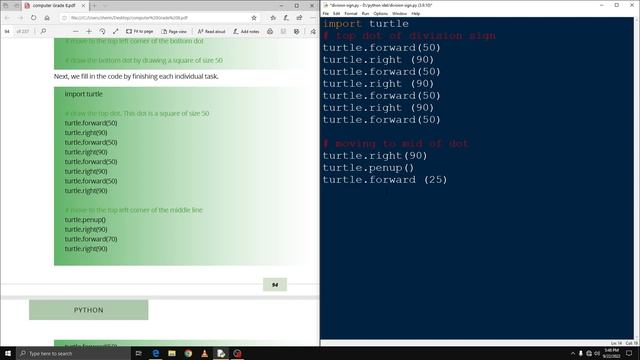Open the Options menu in IDLE
640x360 pixels.
point(380,13)
